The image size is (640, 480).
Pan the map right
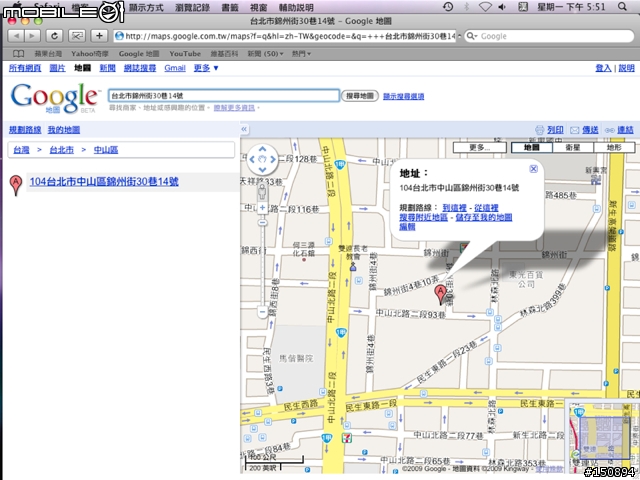point(273,160)
